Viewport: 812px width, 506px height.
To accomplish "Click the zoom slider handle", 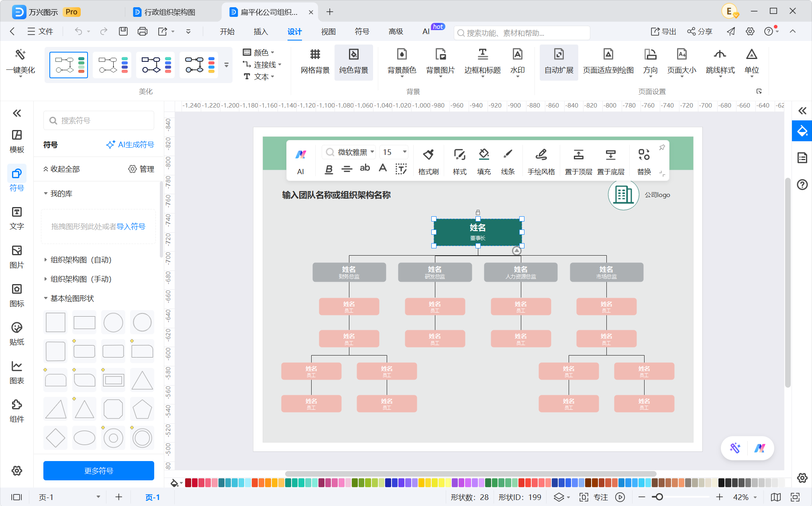I will pos(659,497).
